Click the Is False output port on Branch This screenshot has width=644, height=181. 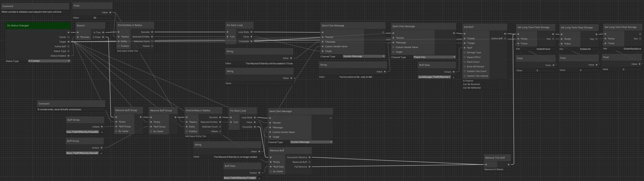coord(103,37)
